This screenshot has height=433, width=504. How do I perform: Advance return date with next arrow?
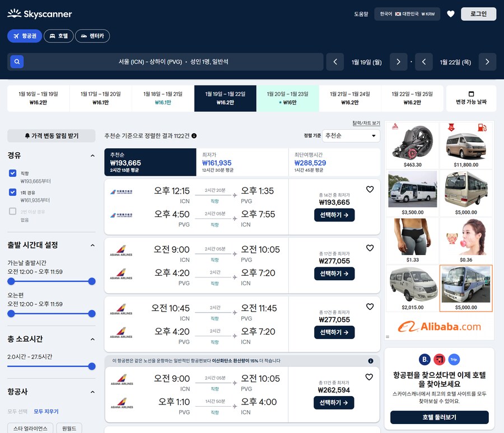pos(487,62)
